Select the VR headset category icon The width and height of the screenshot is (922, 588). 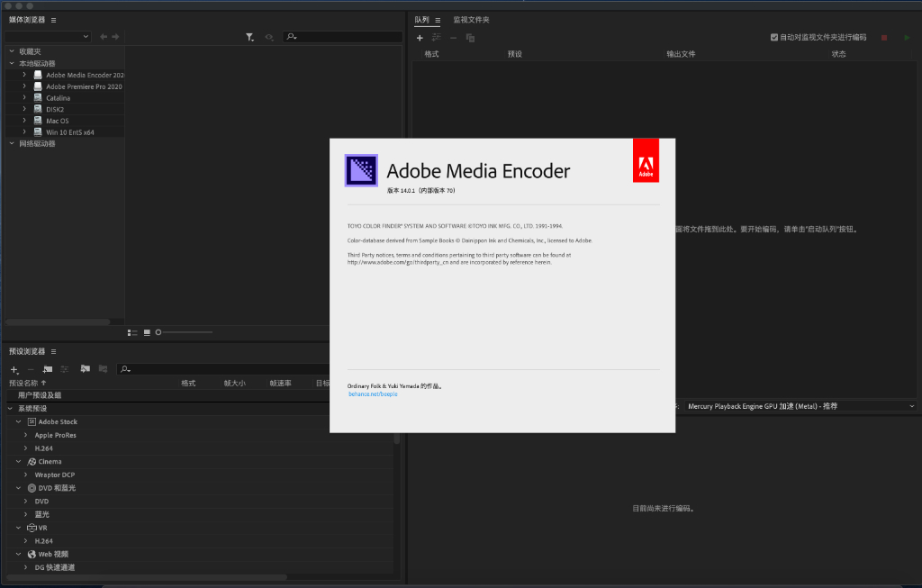32,528
